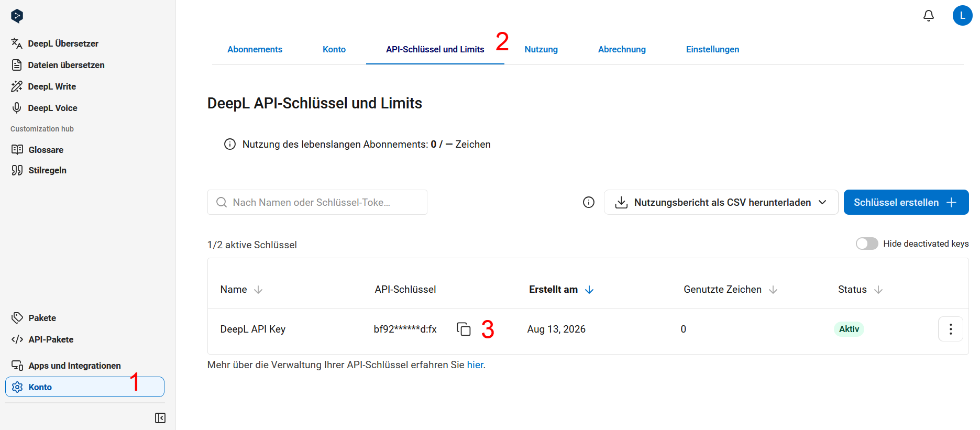Focus the key name search field

click(317, 202)
